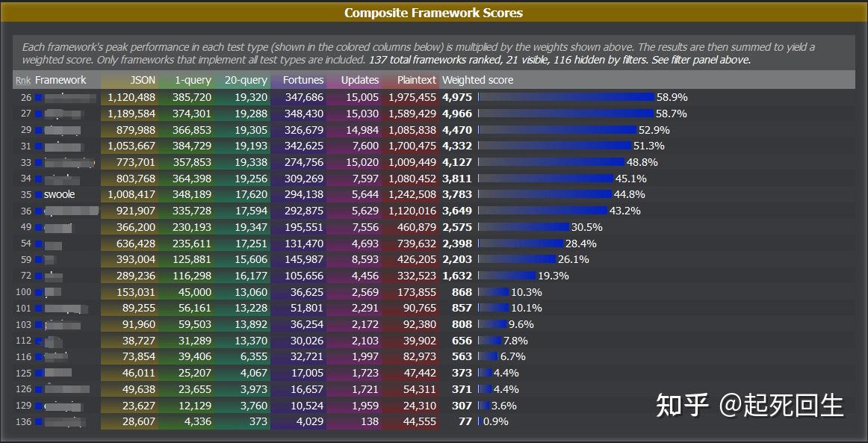Click the Framework column header
Image resolution: width=868 pixels, height=443 pixels.
point(61,80)
